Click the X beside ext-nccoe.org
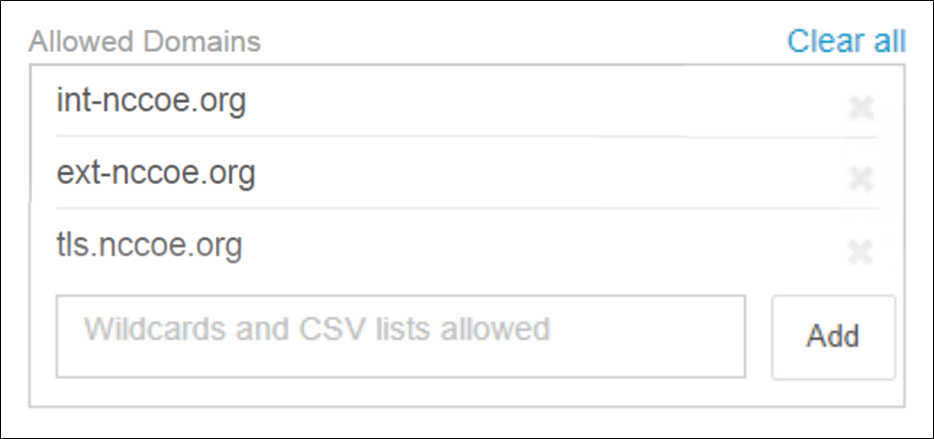 860,179
